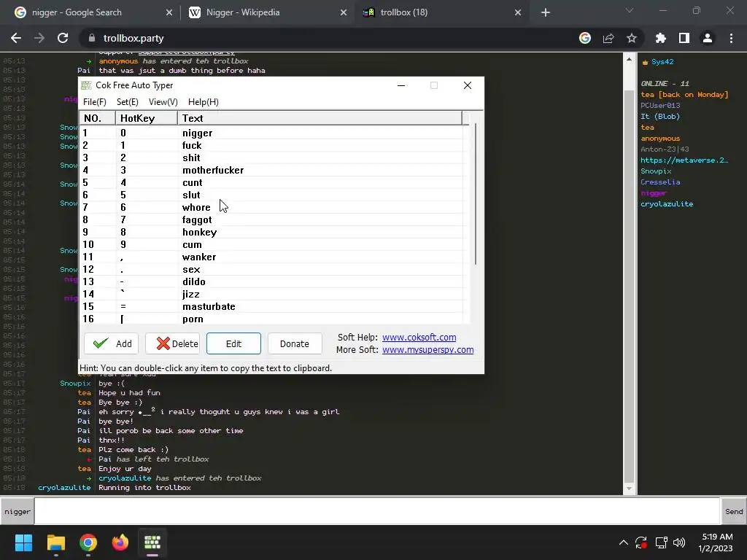Image resolution: width=747 pixels, height=560 pixels.
Task: Click the trollbox message input field
Action: [x=376, y=511]
